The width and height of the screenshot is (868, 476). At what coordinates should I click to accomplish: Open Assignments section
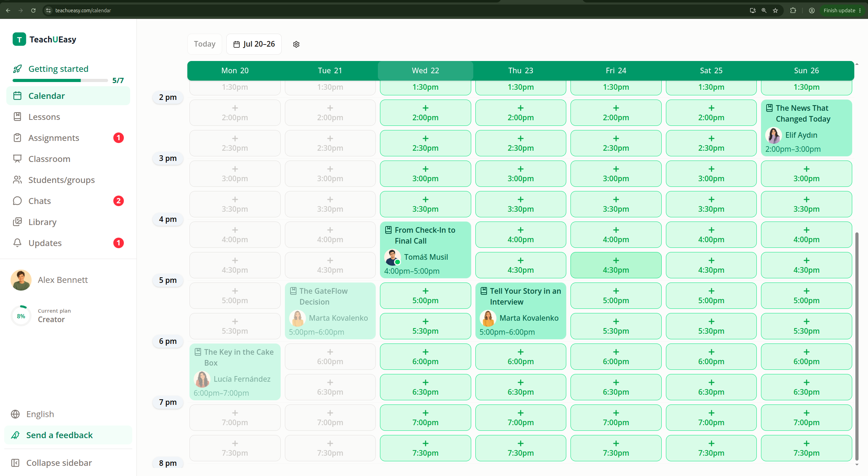[x=68, y=138]
